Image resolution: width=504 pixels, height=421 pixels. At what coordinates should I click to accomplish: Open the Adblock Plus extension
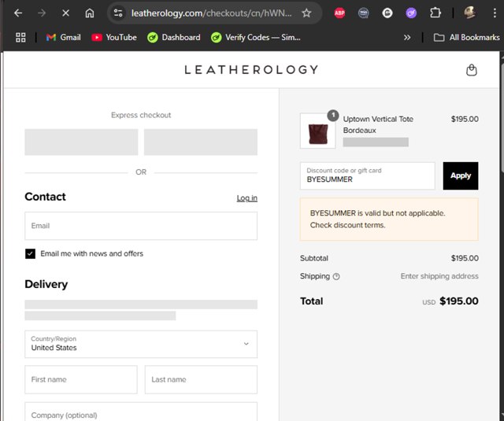click(339, 13)
